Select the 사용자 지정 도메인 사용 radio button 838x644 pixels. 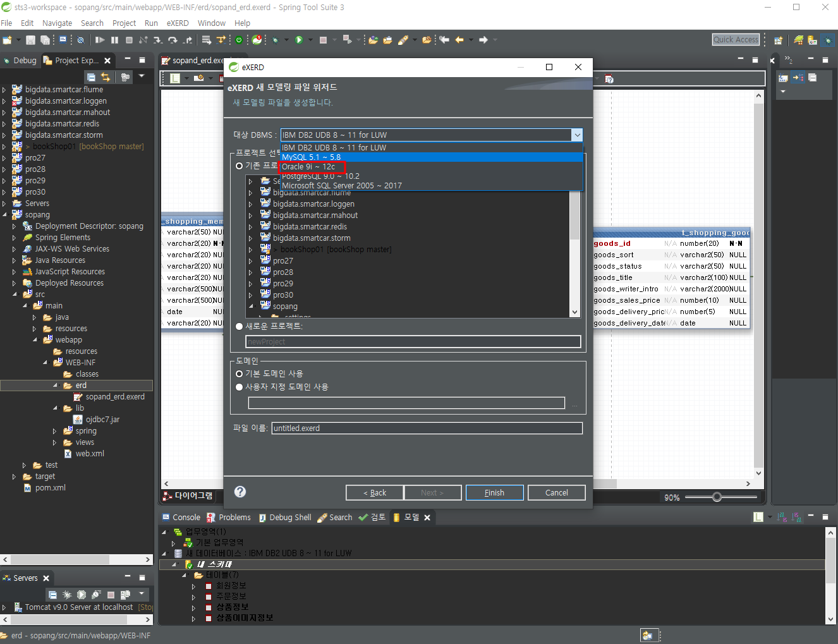pos(239,387)
